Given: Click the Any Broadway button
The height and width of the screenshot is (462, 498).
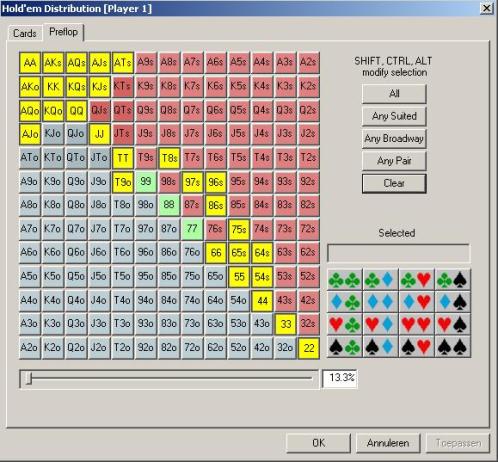Looking at the screenshot, I should [x=394, y=138].
